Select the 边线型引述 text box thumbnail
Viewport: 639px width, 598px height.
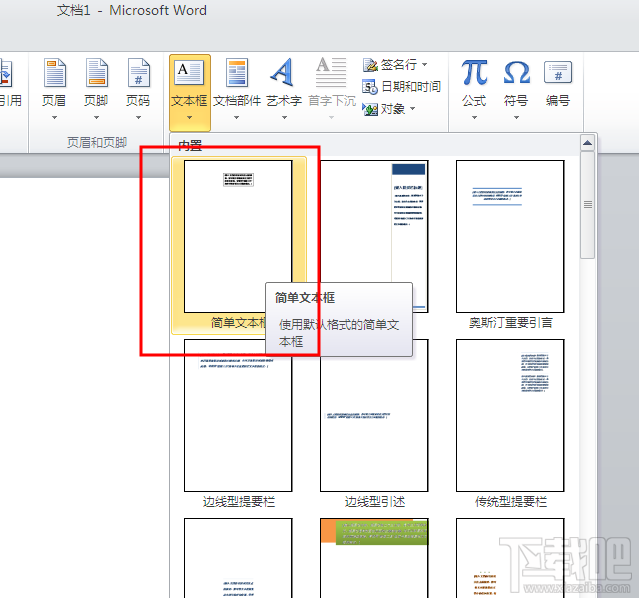[374, 415]
